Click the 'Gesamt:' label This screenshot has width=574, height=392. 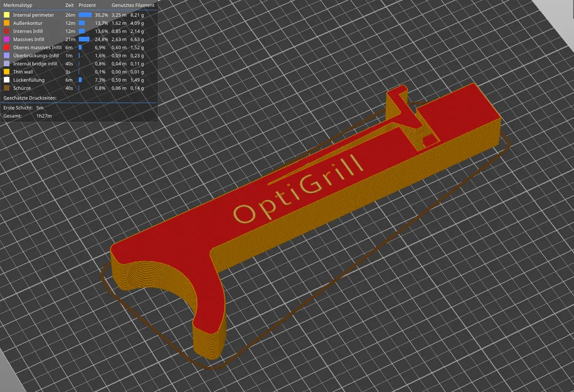(x=13, y=116)
